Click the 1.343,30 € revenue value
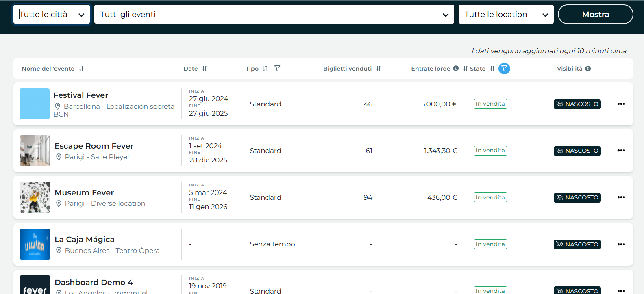 pos(441,151)
